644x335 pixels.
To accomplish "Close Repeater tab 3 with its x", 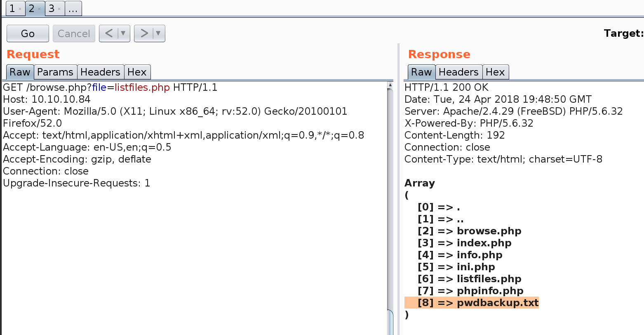I will [59, 9].
